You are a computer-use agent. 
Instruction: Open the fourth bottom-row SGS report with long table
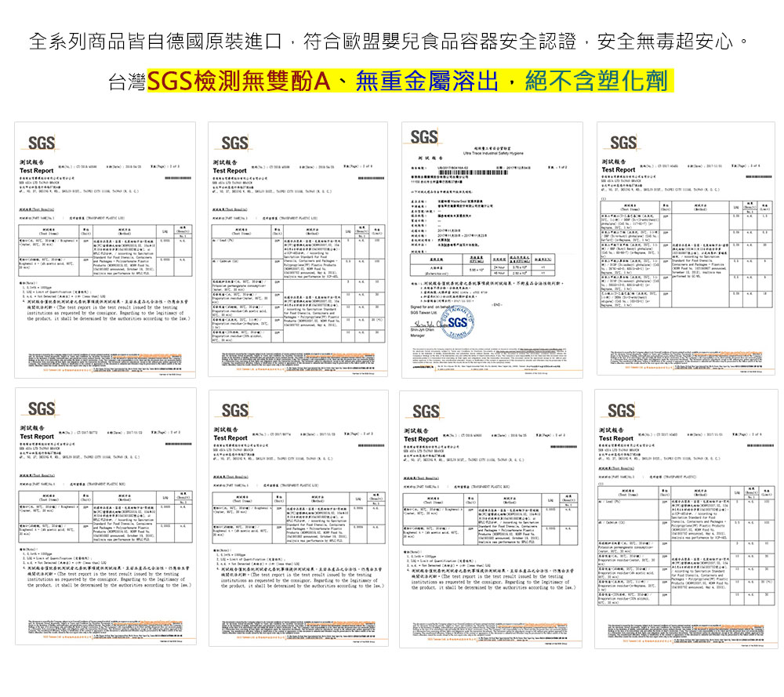click(686, 519)
